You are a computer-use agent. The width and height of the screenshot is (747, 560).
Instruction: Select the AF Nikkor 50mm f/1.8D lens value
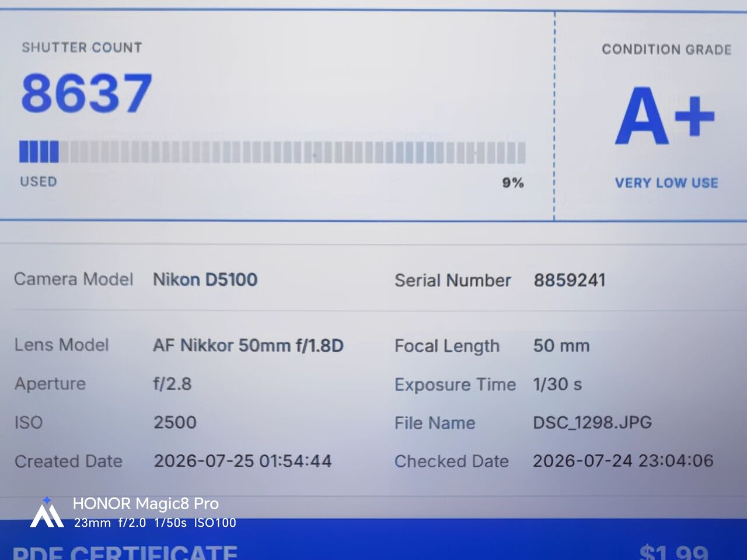[x=248, y=345]
